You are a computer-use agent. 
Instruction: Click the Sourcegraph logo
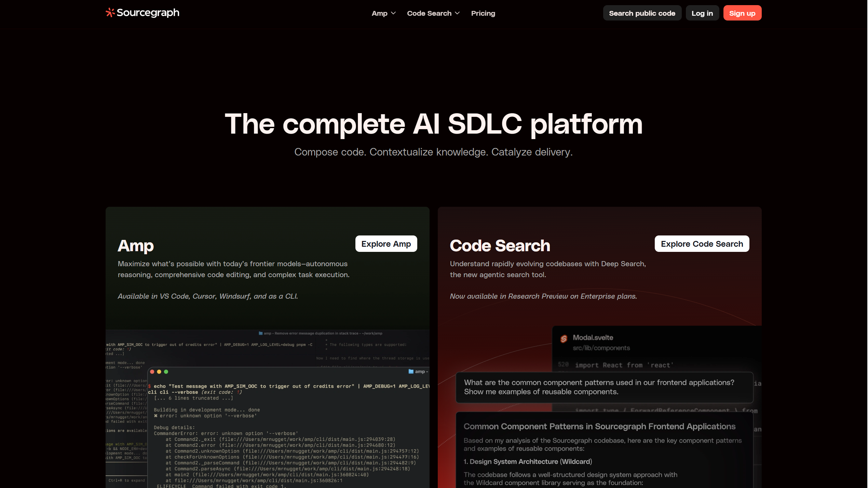pos(143,13)
